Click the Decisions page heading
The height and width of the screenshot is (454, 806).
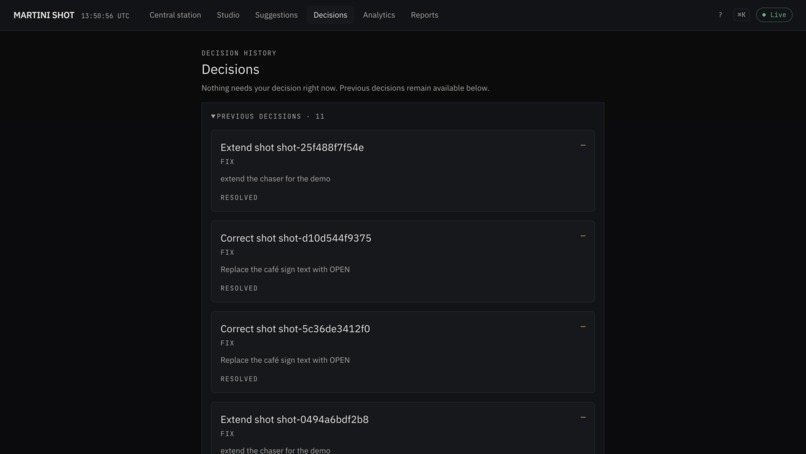(230, 69)
